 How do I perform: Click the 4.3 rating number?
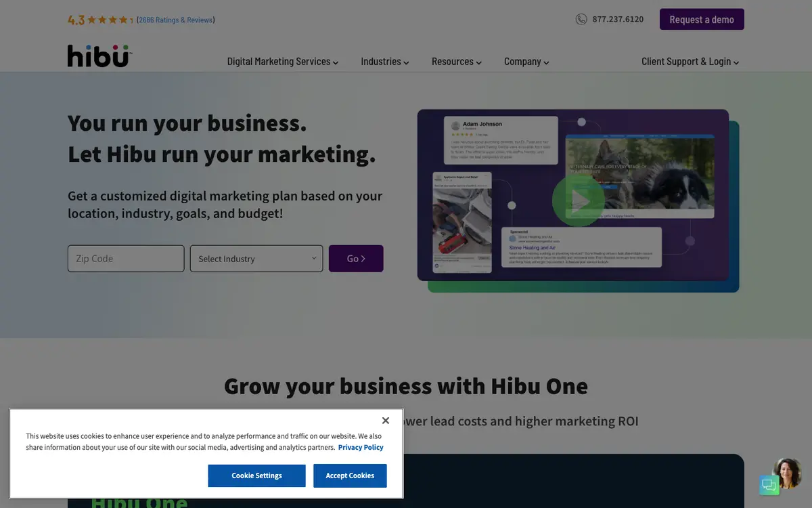tap(76, 20)
